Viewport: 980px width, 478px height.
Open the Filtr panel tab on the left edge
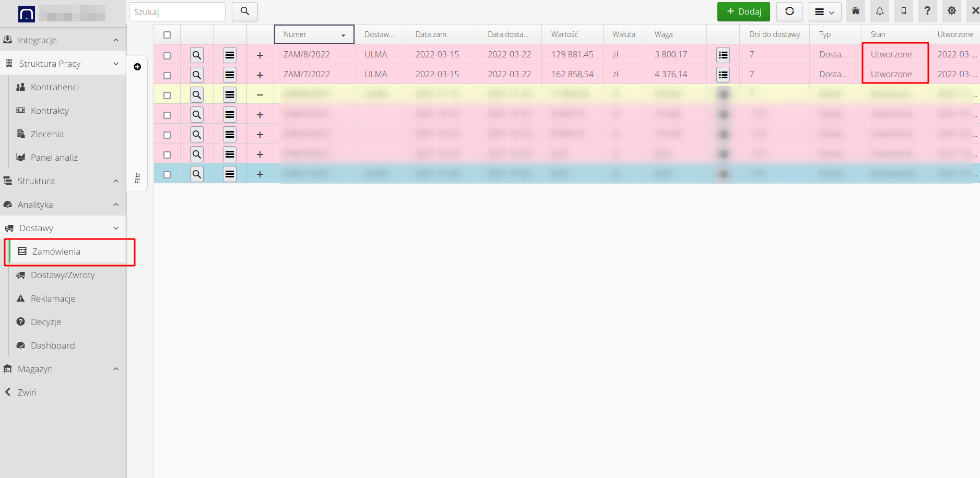tap(137, 177)
